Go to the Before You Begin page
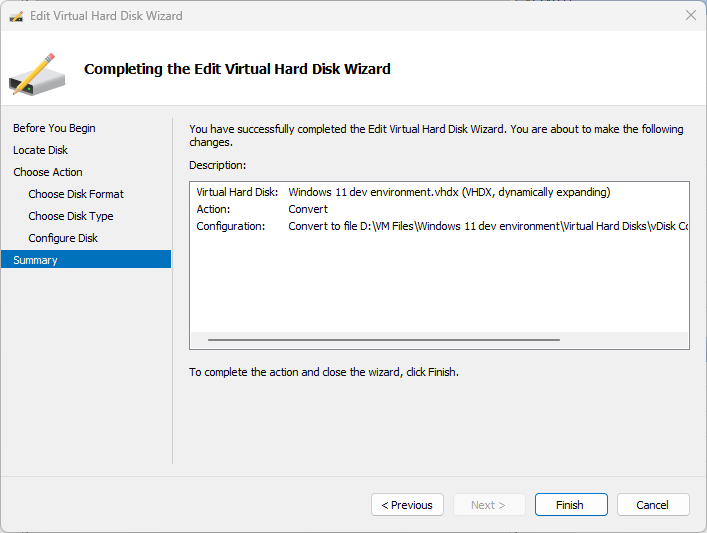Screen dimensions: 707x533 54,128
